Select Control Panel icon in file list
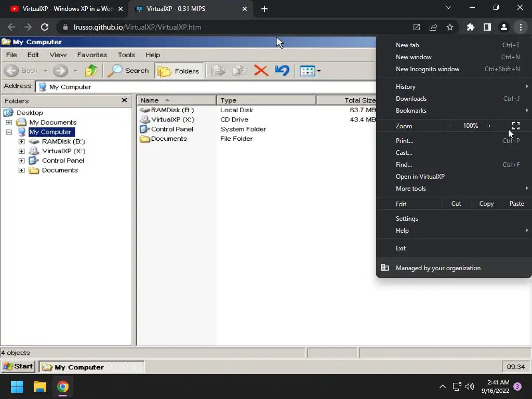This screenshot has width=532, height=399. (145, 129)
